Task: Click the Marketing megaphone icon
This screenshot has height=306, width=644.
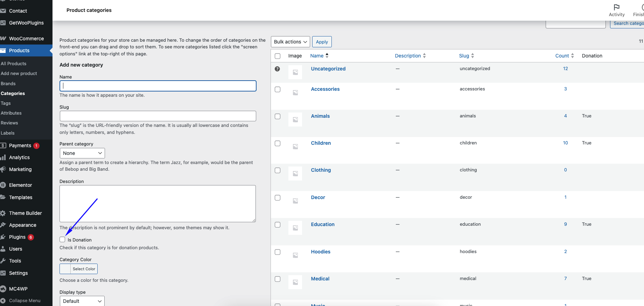Action: (x=3, y=169)
